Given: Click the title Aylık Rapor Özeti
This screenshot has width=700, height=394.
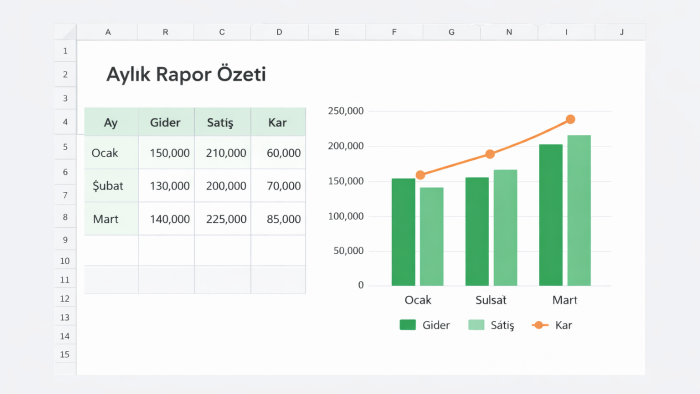Looking at the screenshot, I should click(186, 75).
